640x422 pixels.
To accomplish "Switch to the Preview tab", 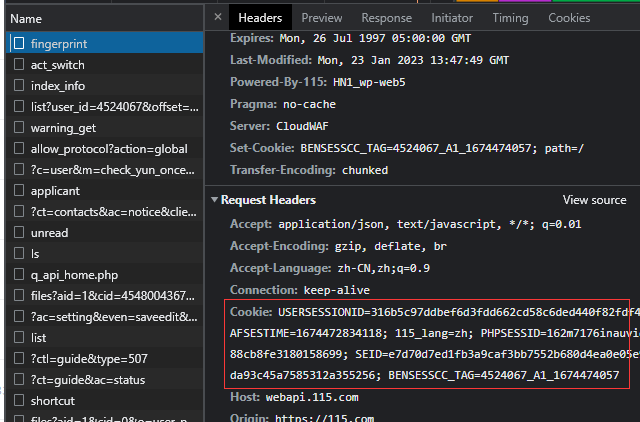I will 321,18.
